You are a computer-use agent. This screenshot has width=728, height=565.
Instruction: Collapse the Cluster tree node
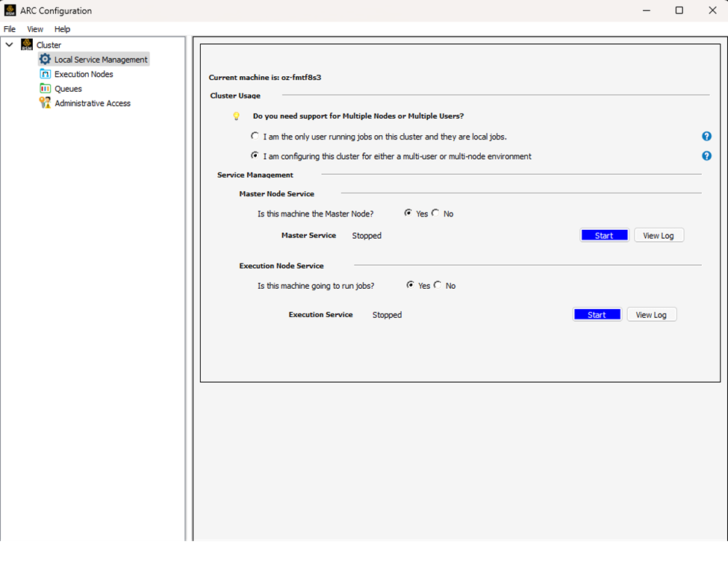(10, 45)
